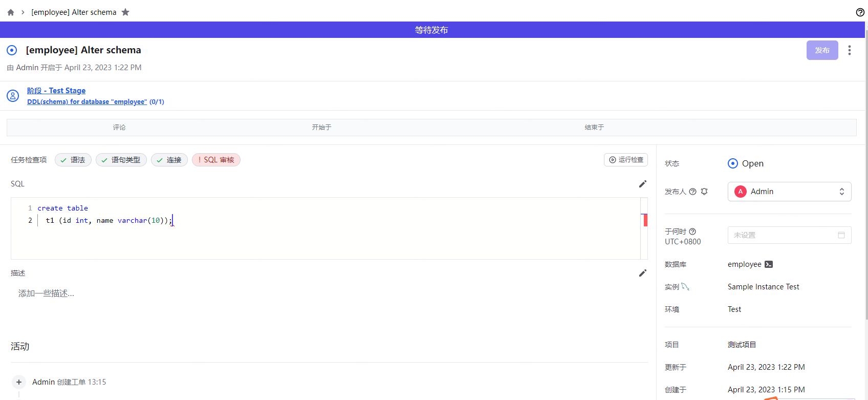Click the [employee] Alter schema breadcrumb
The width and height of the screenshot is (868, 400).
pos(74,12)
